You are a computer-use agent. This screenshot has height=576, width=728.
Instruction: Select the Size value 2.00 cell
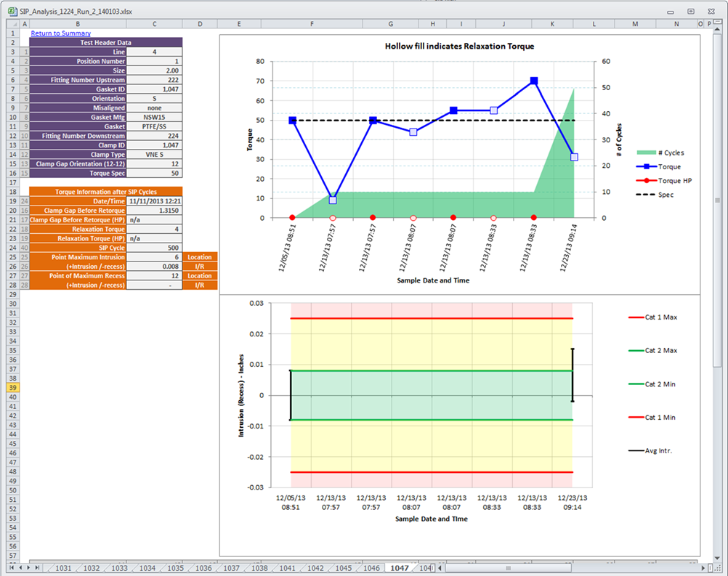tap(154, 70)
